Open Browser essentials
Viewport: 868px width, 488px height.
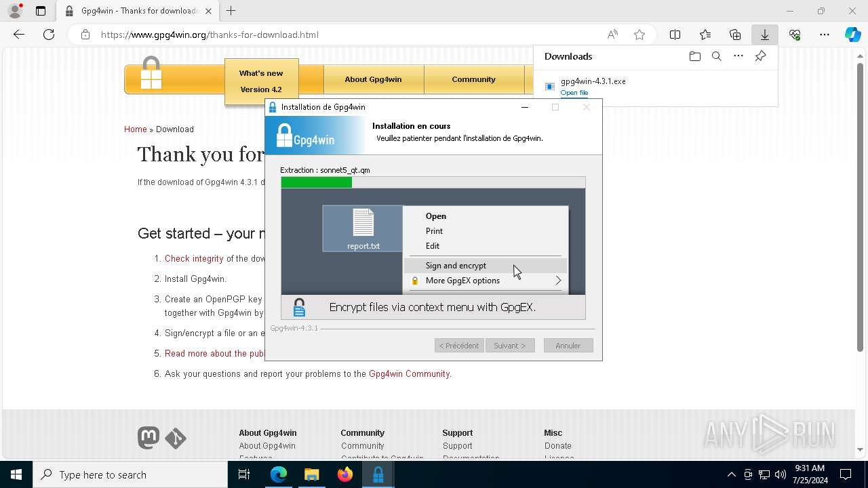795,35
